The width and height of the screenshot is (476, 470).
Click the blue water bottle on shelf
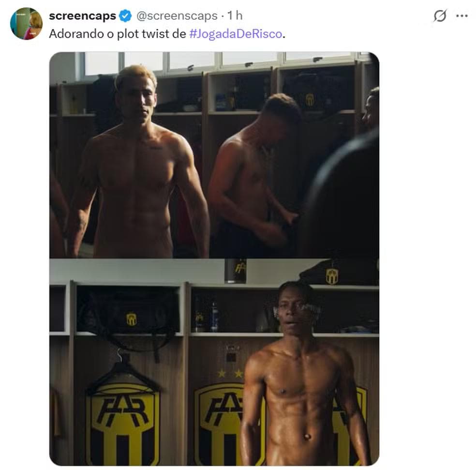coord(214,316)
